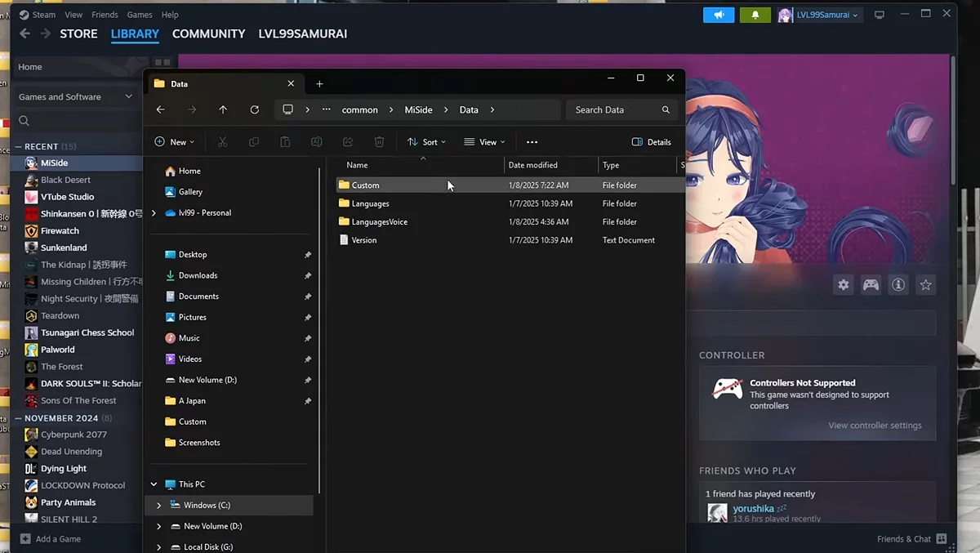Click the Explorer back arrow
This screenshot has height=553, width=980.
161,109
